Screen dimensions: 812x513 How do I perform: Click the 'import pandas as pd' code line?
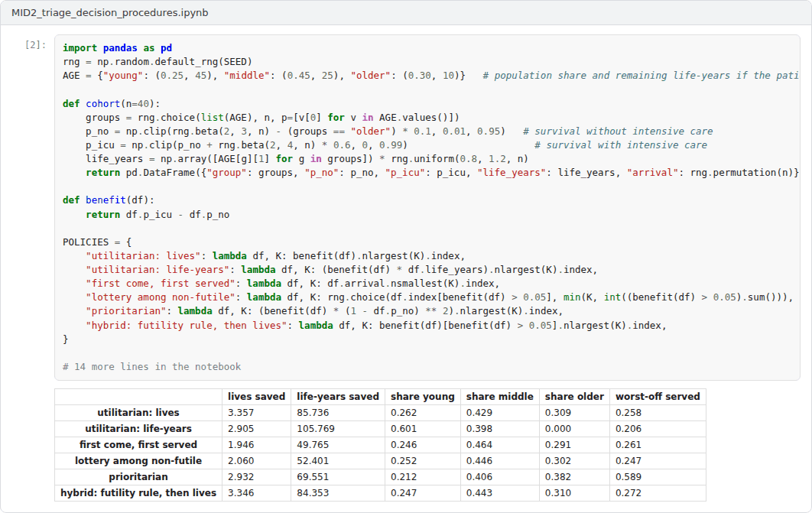pos(117,47)
